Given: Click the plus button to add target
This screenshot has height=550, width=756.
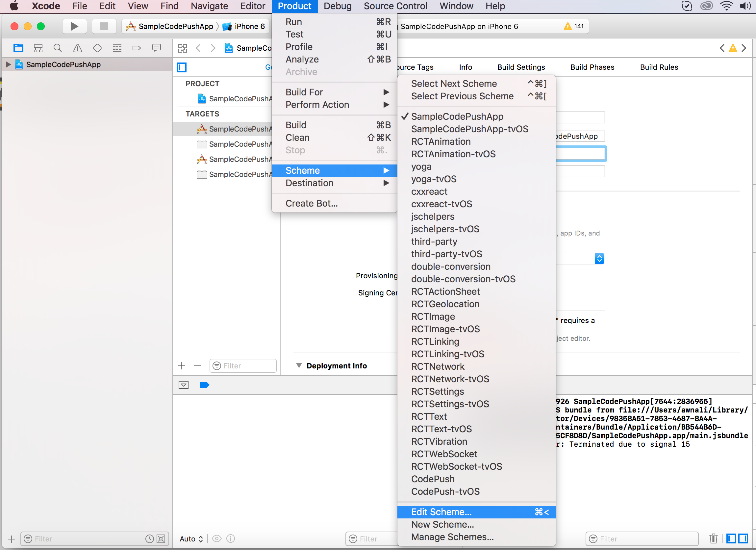Looking at the screenshot, I should tap(181, 366).
